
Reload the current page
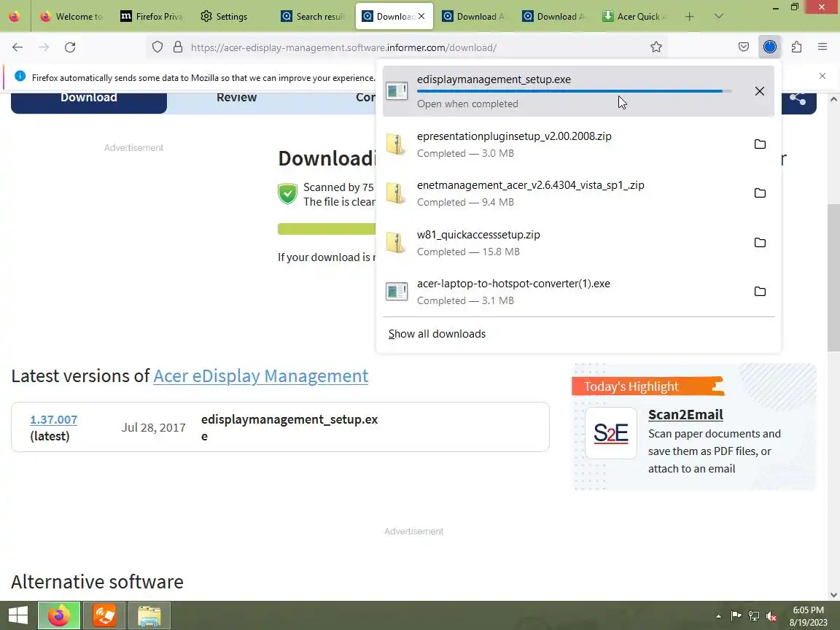(70, 47)
